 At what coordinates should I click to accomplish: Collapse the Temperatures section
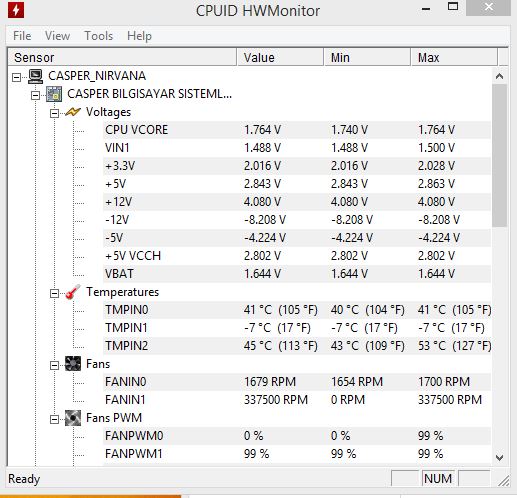(x=54, y=294)
